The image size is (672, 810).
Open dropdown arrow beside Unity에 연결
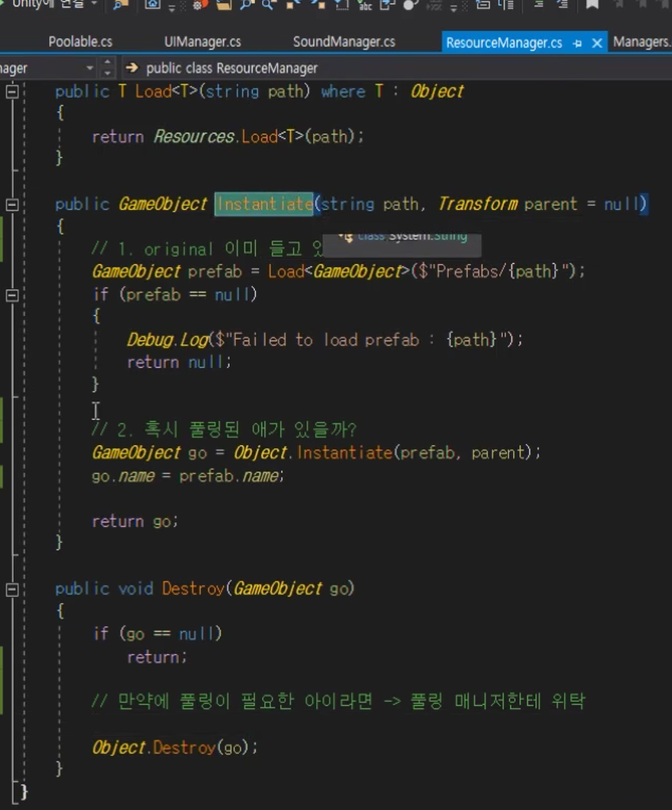[x=95, y=4]
